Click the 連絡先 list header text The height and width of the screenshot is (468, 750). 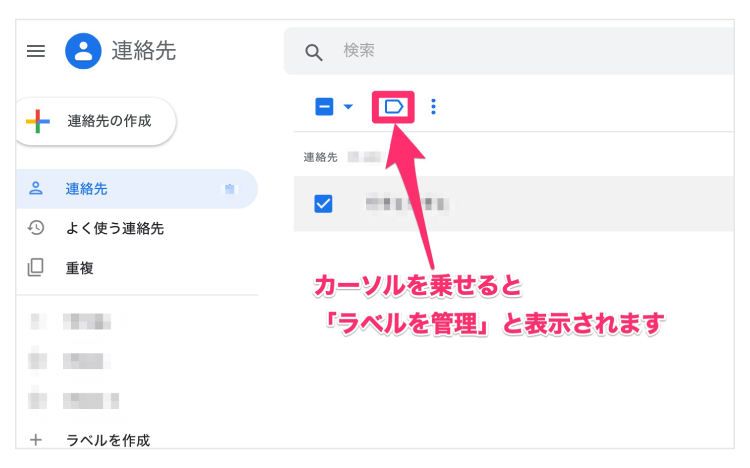pyautogui.click(x=320, y=157)
